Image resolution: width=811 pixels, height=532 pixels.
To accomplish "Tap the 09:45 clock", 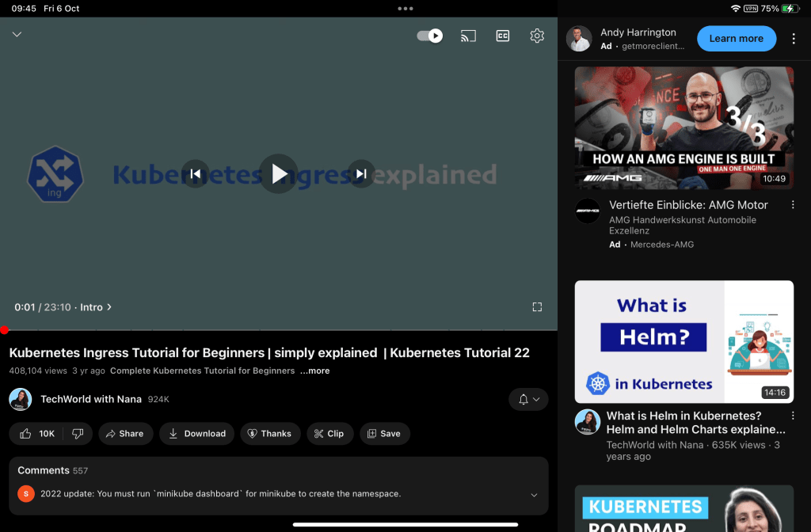I will pyautogui.click(x=24, y=8).
